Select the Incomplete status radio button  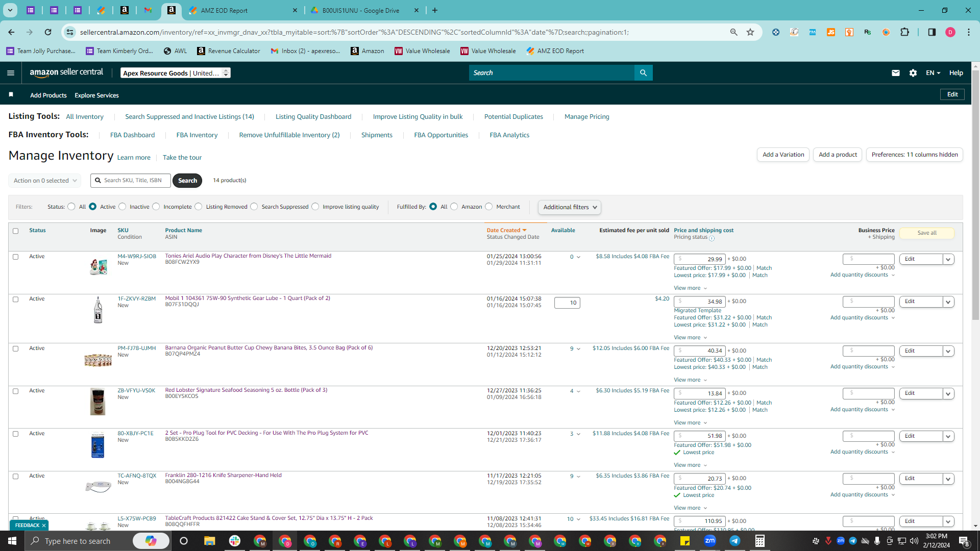[x=156, y=207]
